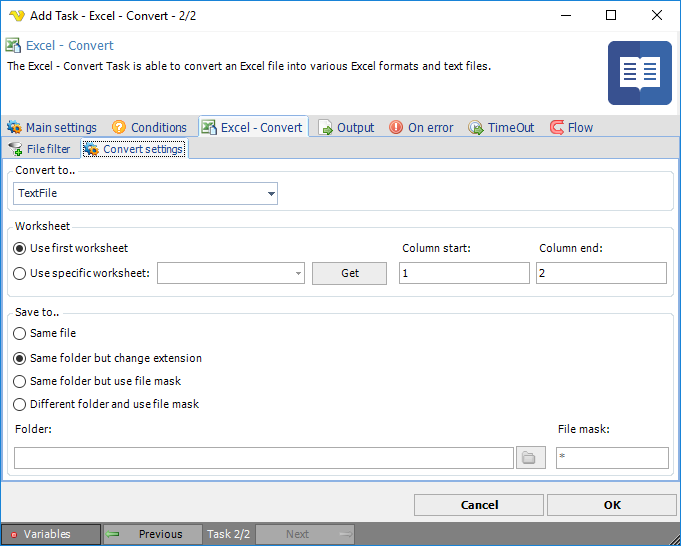This screenshot has width=681, height=546.
Task: Go to the On error tab
Action: point(421,127)
